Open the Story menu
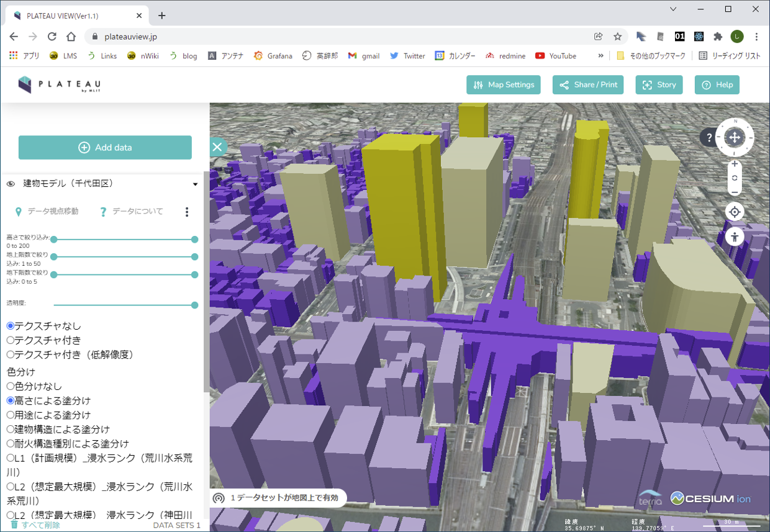 point(659,85)
